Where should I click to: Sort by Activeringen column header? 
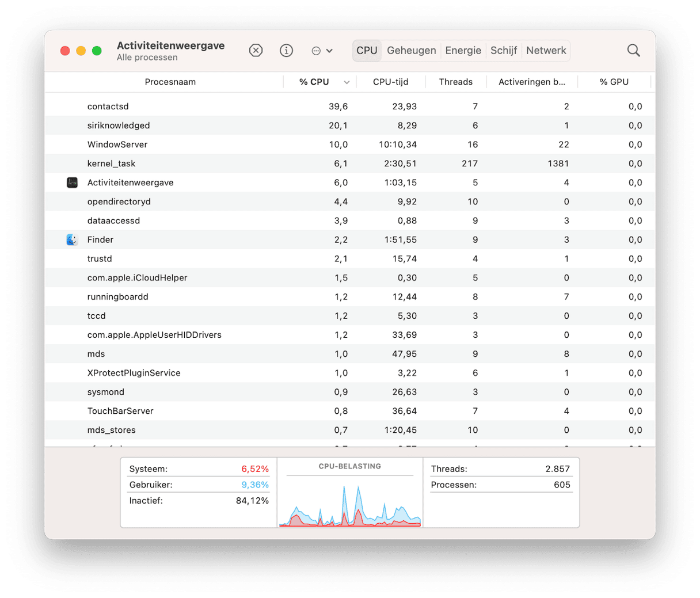[x=531, y=82]
